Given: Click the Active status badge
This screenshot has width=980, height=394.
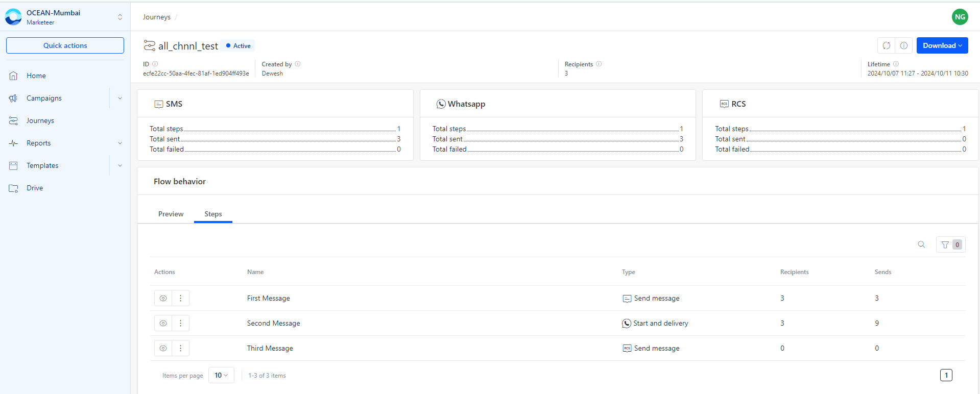Looking at the screenshot, I should (238, 45).
